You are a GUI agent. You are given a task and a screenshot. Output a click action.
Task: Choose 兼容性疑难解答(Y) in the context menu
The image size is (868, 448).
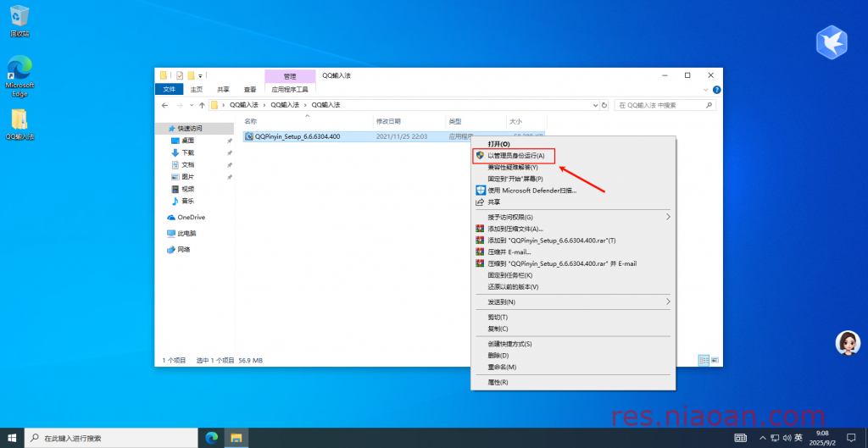tap(573, 167)
